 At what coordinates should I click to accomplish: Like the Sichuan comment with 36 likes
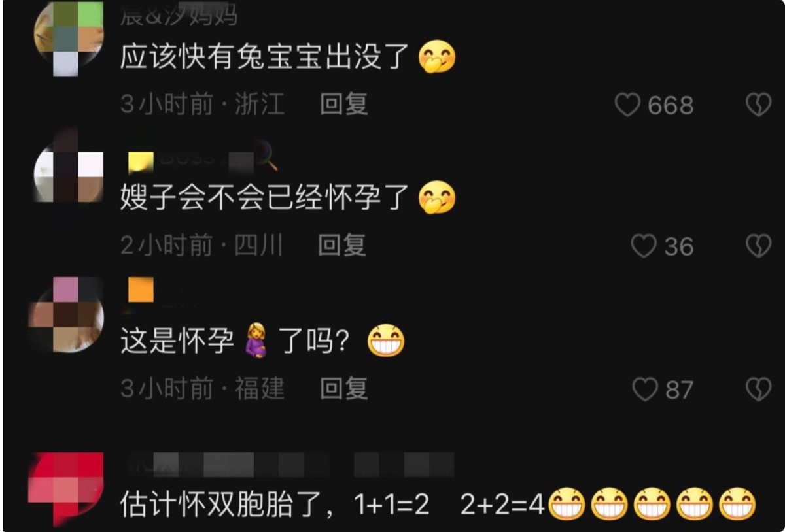(x=643, y=246)
